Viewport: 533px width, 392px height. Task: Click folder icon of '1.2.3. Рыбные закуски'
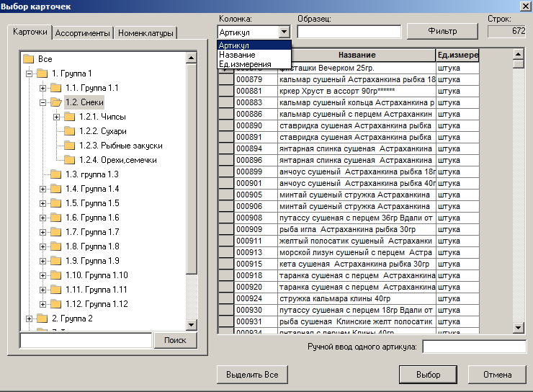69,146
